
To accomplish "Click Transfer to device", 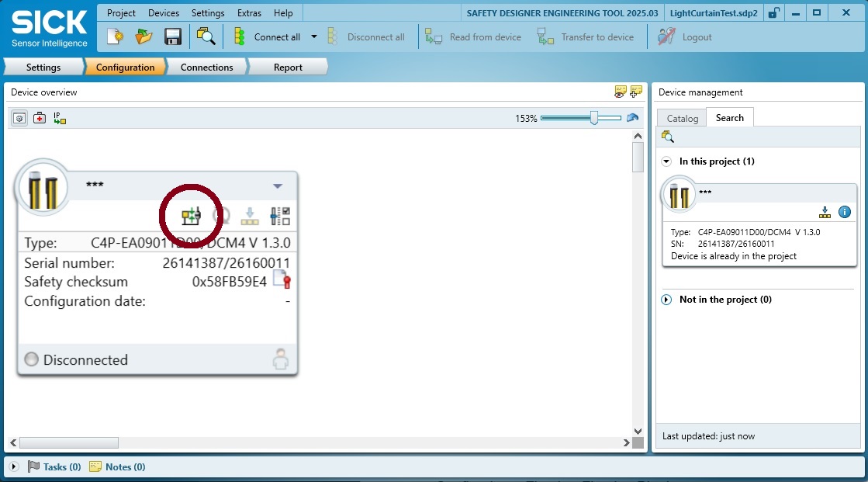I will tap(586, 37).
